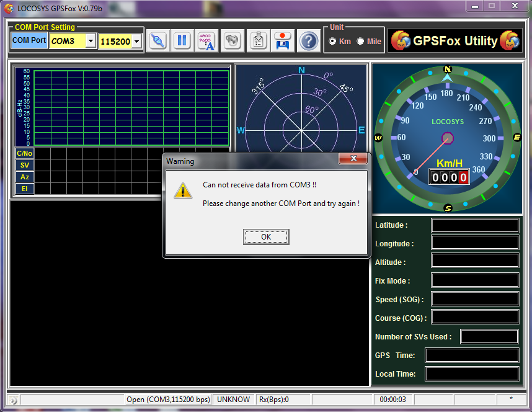Click the 0000 speed odometer readout

(x=449, y=177)
